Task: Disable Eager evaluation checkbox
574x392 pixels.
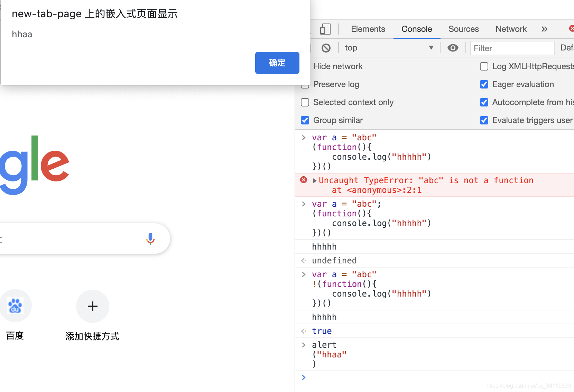Action: coord(484,84)
